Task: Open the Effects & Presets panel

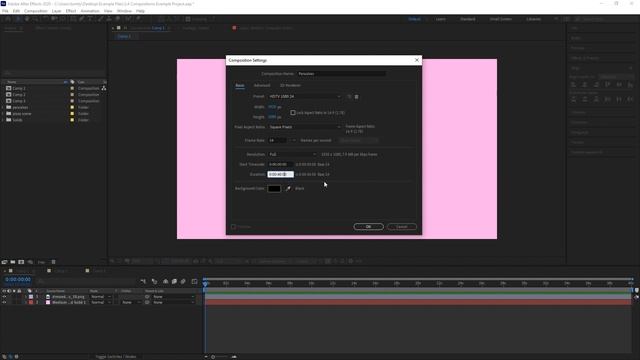Action: coord(585,58)
